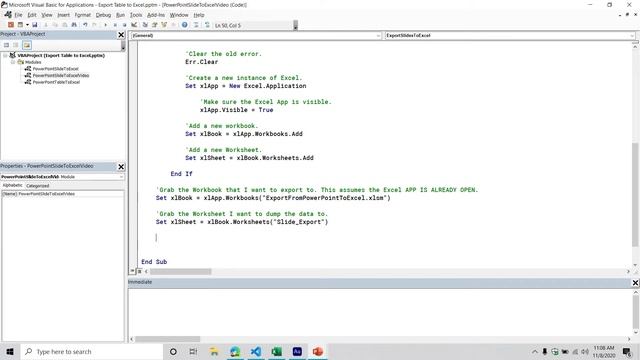The image size is (640, 360).
Task: Close the Properties panel
Action: click(x=121, y=167)
